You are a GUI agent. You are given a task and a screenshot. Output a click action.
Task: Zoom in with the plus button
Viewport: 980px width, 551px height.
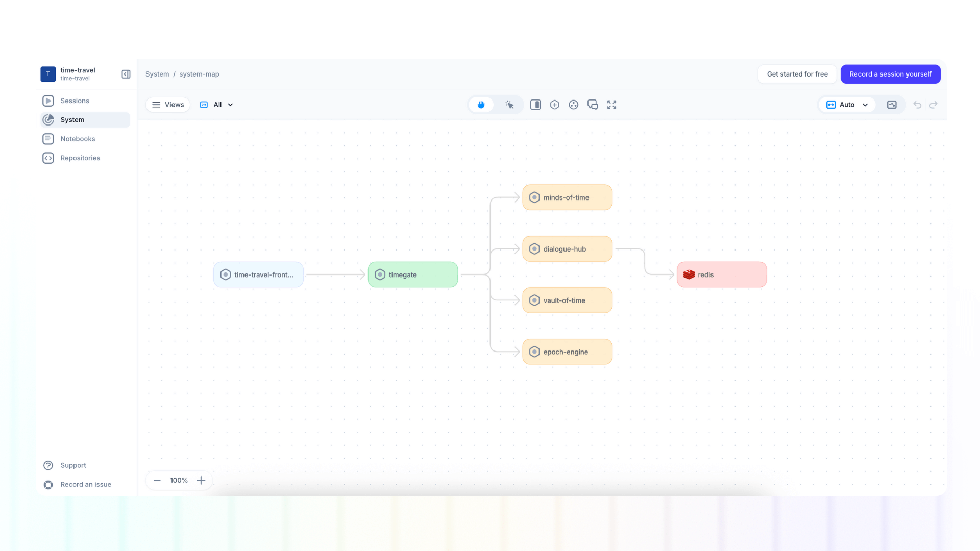pos(201,480)
